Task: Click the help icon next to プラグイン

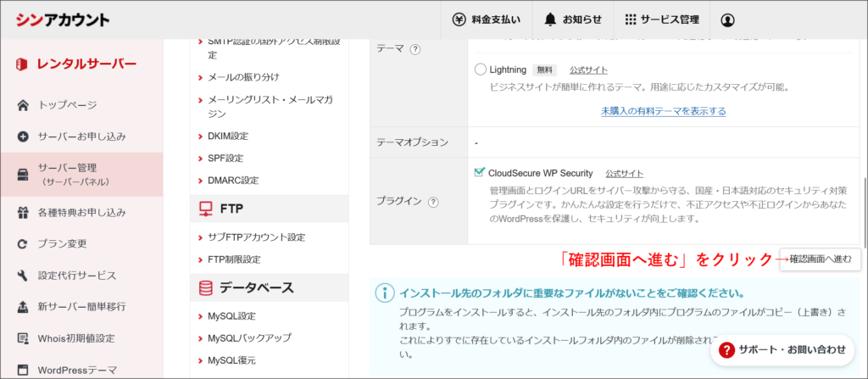Action: pos(433,203)
